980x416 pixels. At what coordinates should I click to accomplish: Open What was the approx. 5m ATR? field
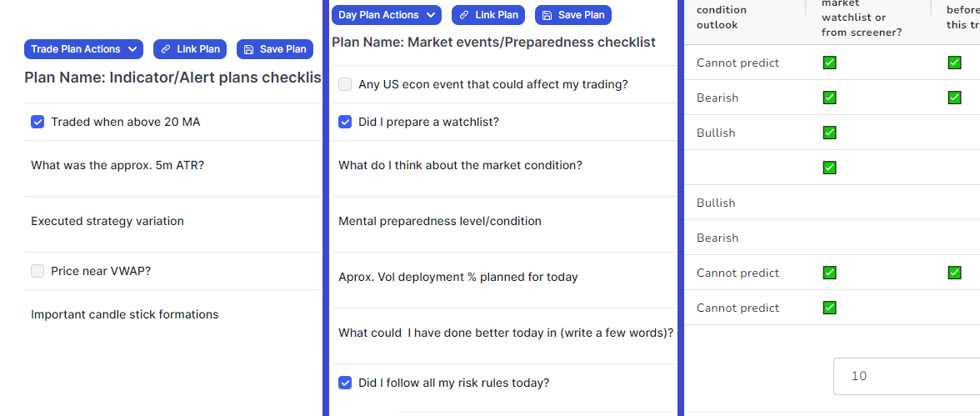tap(172, 168)
